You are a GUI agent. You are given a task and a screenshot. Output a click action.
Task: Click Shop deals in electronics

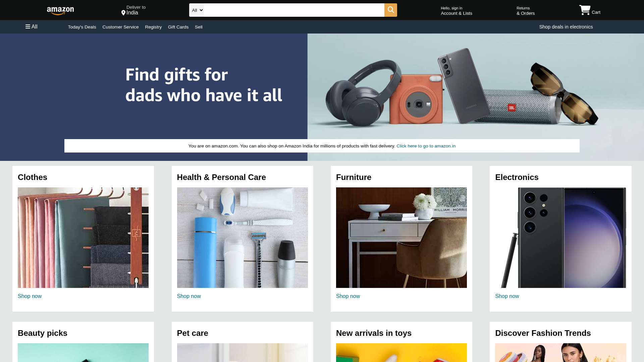tap(566, 27)
